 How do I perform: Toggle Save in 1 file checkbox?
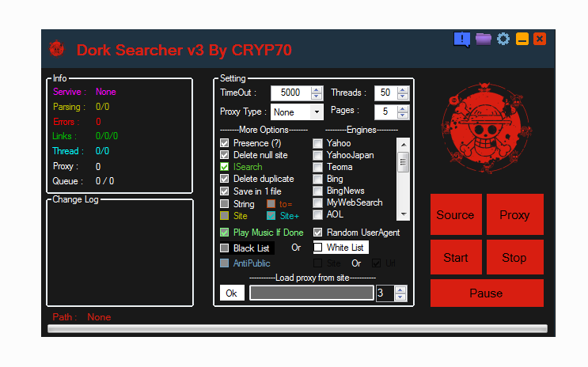coord(224,191)
